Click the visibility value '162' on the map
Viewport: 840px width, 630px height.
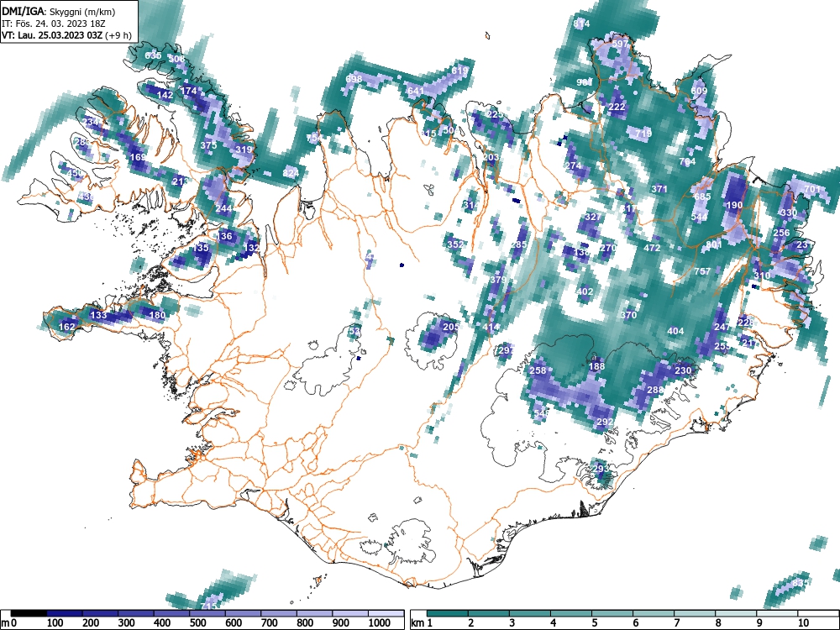[67, 327]
